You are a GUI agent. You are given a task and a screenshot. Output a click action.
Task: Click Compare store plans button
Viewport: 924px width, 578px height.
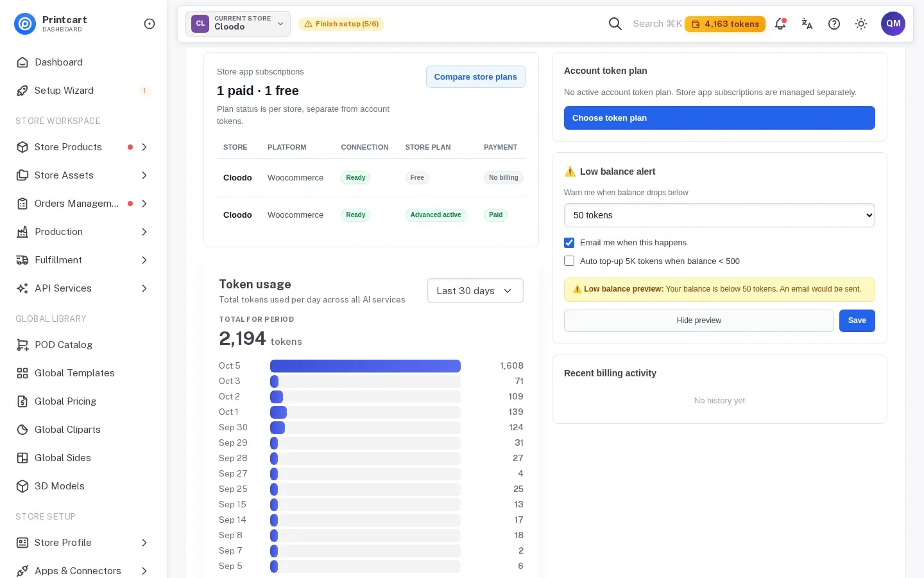(x=475, y=77)
